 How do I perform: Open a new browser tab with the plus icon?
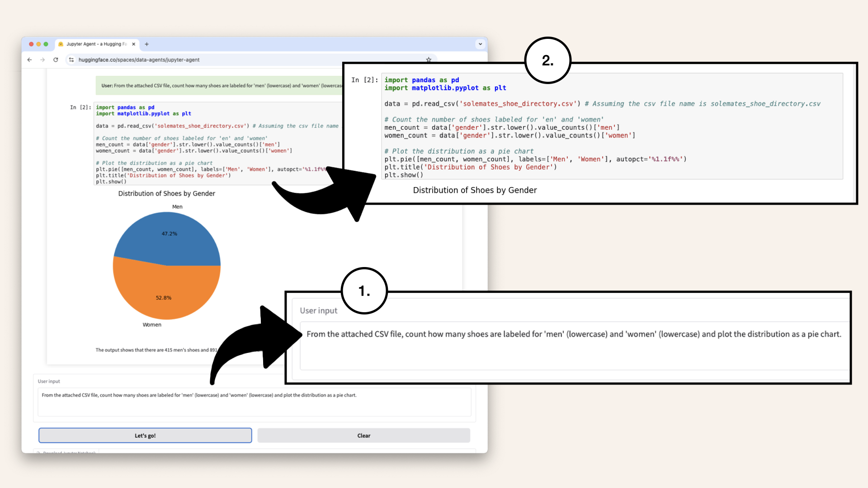pos(146,44)
